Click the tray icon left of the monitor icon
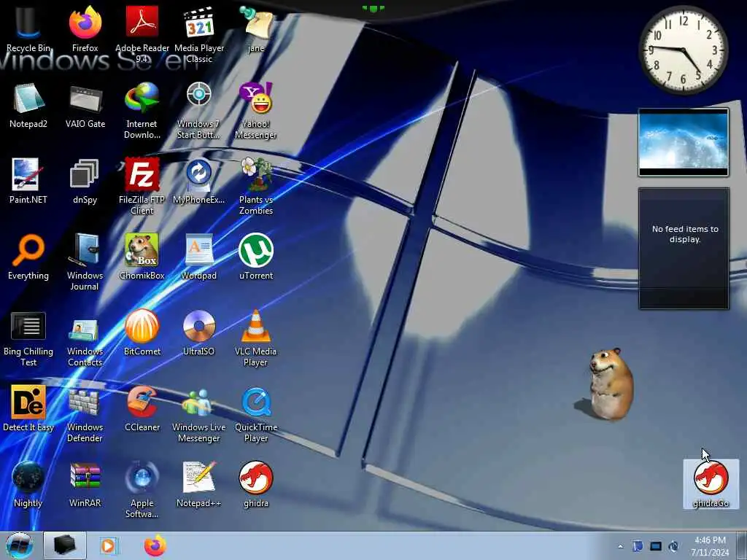 tap(638, 546)
